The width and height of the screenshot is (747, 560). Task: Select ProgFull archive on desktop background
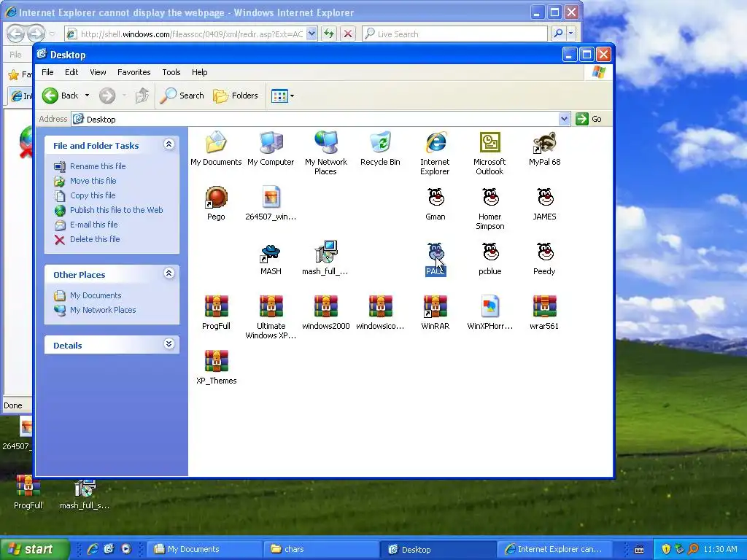pyautogui.click(x=28, y=486)
